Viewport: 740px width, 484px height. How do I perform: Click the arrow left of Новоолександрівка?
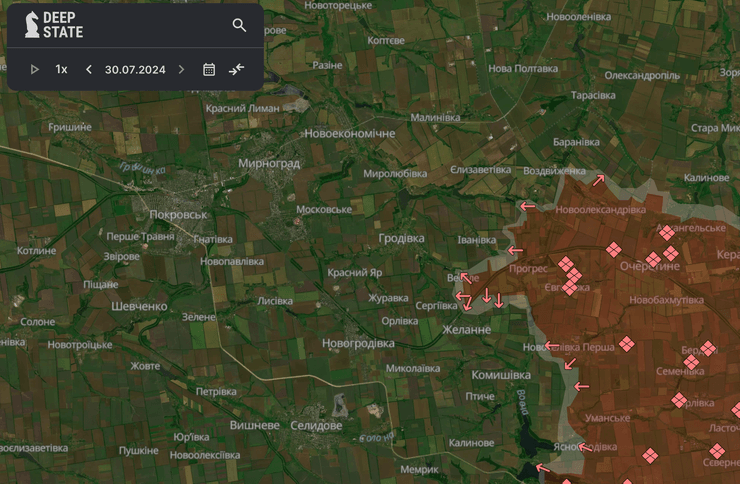pyautogui.click(x=528, y=206)
